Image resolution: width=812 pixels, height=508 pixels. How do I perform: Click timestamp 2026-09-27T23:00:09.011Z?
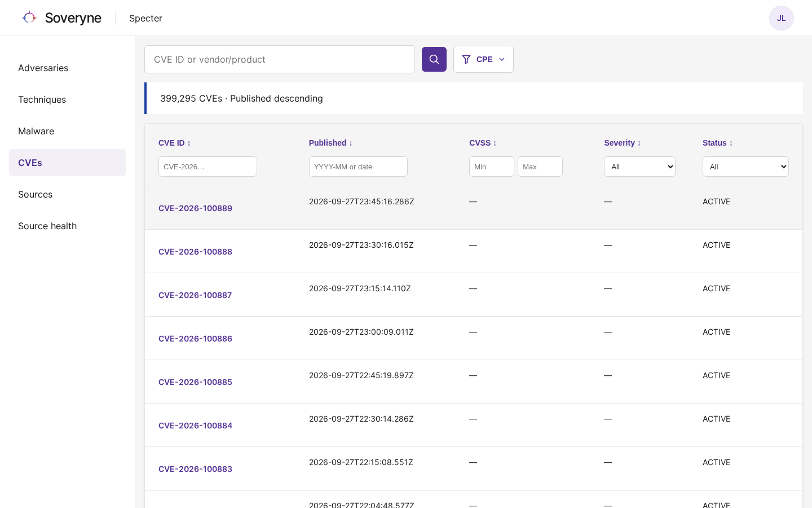361,332
